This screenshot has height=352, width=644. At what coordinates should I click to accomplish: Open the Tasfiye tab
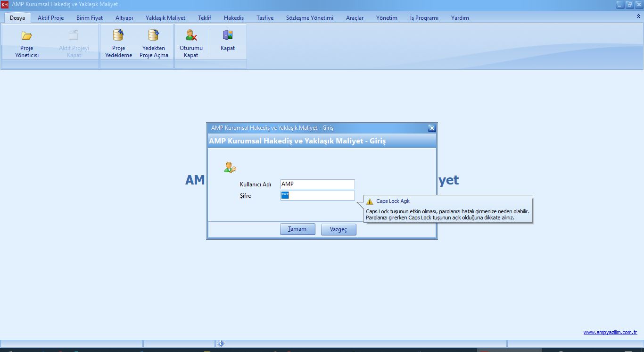[265, 18]
